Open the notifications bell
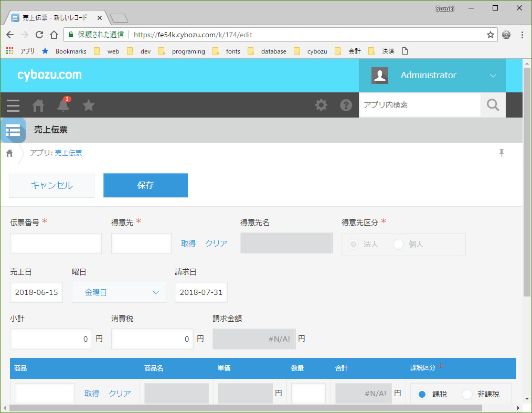This screenshot has width=532, height=413. coord(63,105)
